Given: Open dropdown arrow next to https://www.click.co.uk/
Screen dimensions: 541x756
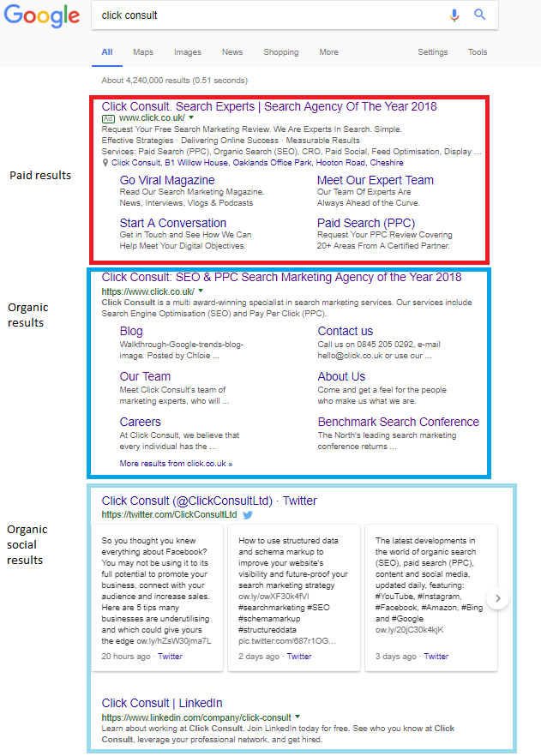Looking at the screenshot, I should (x=201, y=291).
